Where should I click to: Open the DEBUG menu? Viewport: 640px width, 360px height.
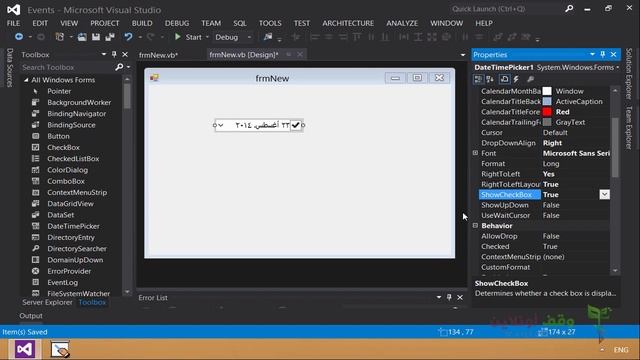(x=177, y=23)
